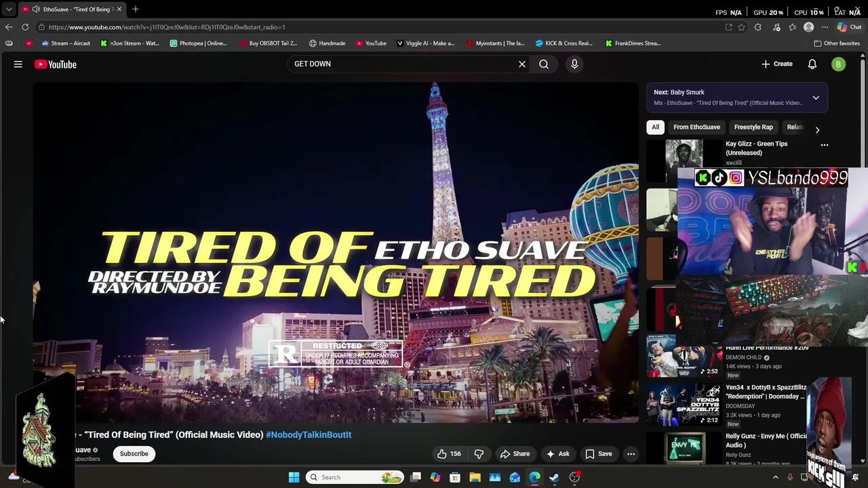
Task: Open Task View on the taskbar
Action: (x=416, y=477)
